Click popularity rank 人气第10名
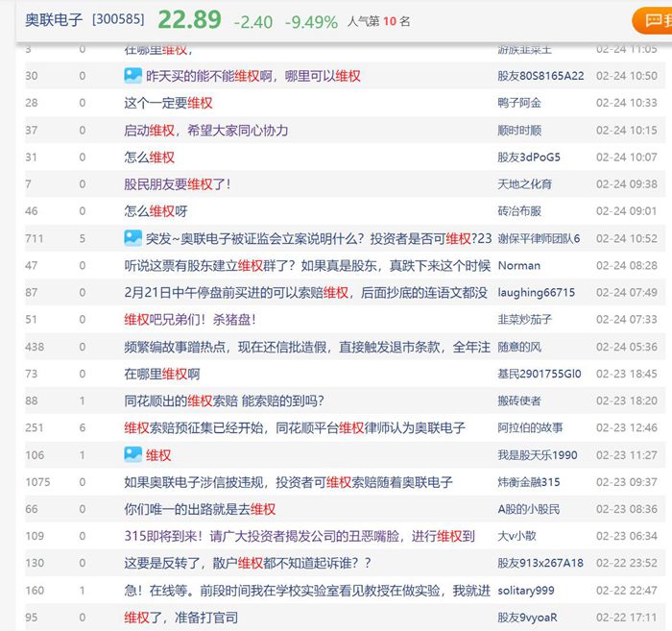Image resolution: width=672 pixels, height=631 pixels. tap(379, 21)
